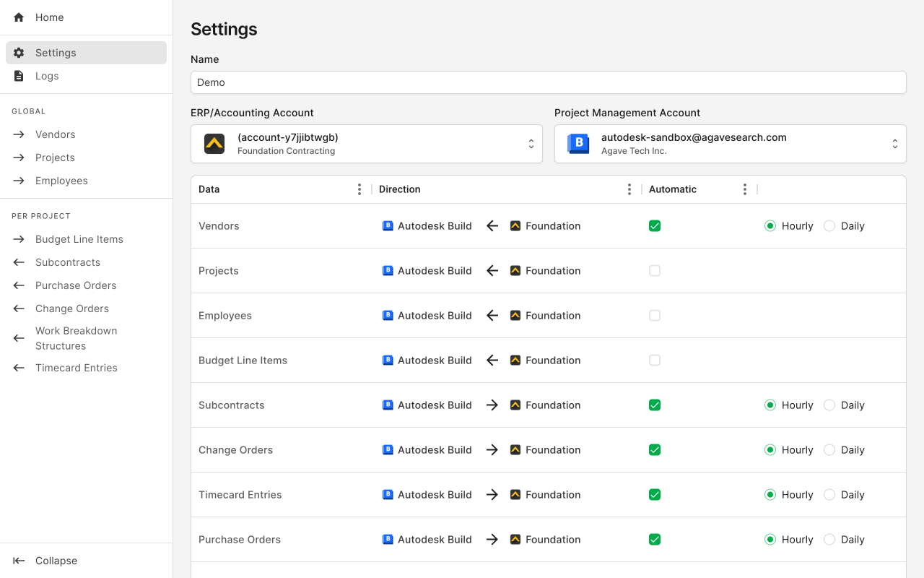
Task: Select Daily radio for Subcontracts row
Action: point(829,405)
